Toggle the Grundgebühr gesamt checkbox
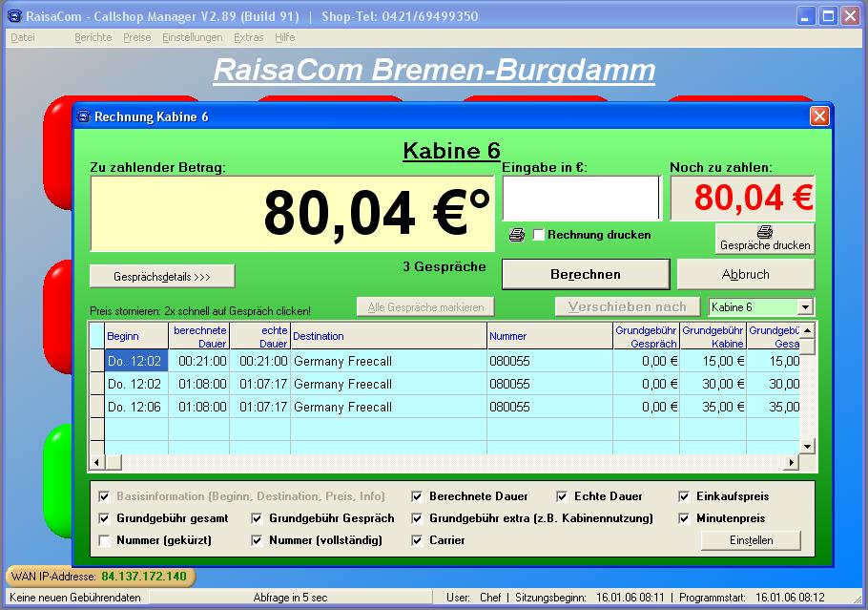The width and height of the screenshot is (868, 610). click(x=104, y=518)
